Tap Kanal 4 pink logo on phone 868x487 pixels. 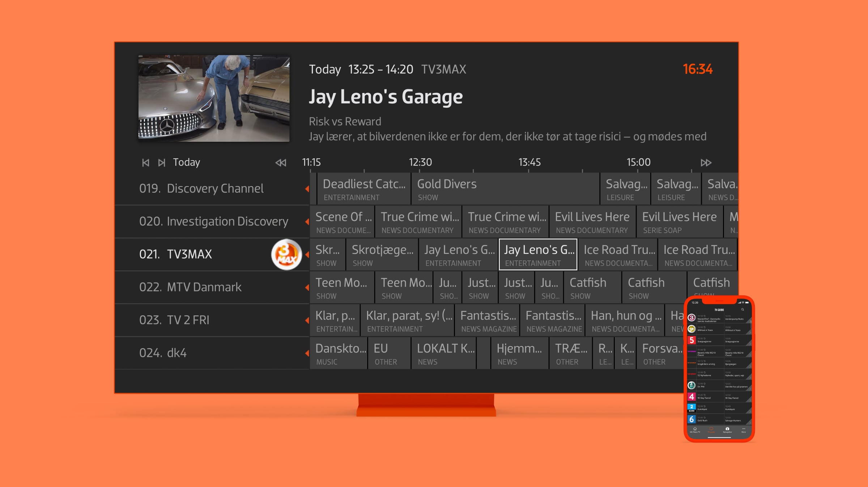[x=692, y=397]
